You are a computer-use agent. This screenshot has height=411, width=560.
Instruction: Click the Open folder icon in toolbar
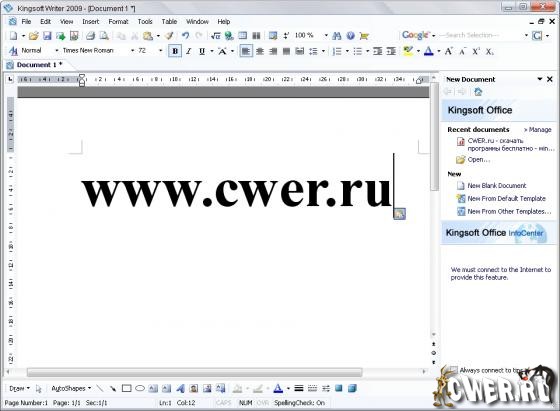coord(34,36)
